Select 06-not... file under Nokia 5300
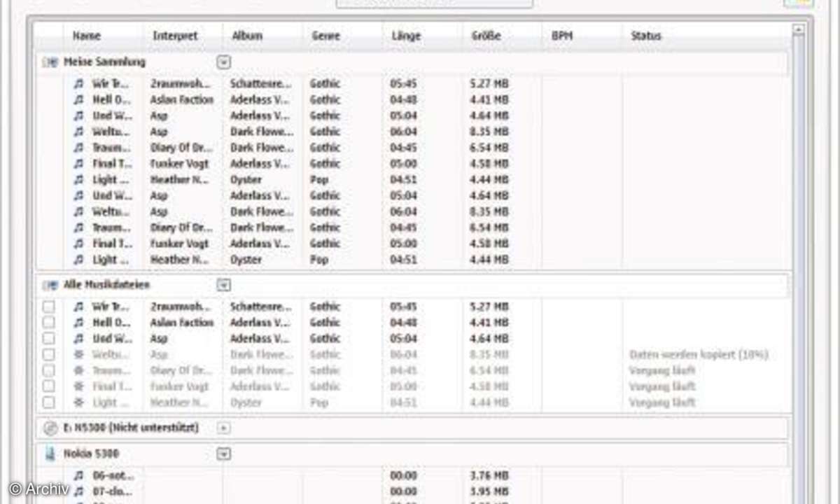This screenshot has width=840, height=504. tap(113, 476)
